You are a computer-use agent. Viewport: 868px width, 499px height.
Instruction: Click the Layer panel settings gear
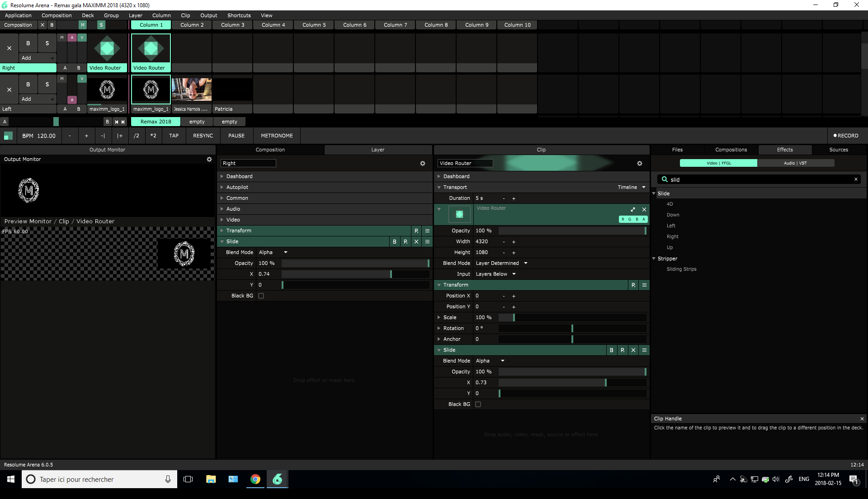coord(423,164)
